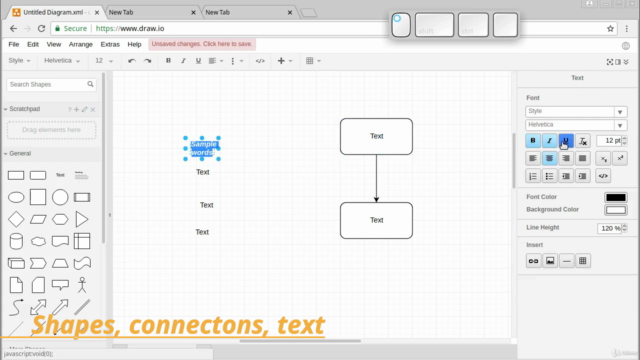Open the panel Helvetica font combo box
The width and height of the screenshot is (640, 360).
(x=576, y=125)
